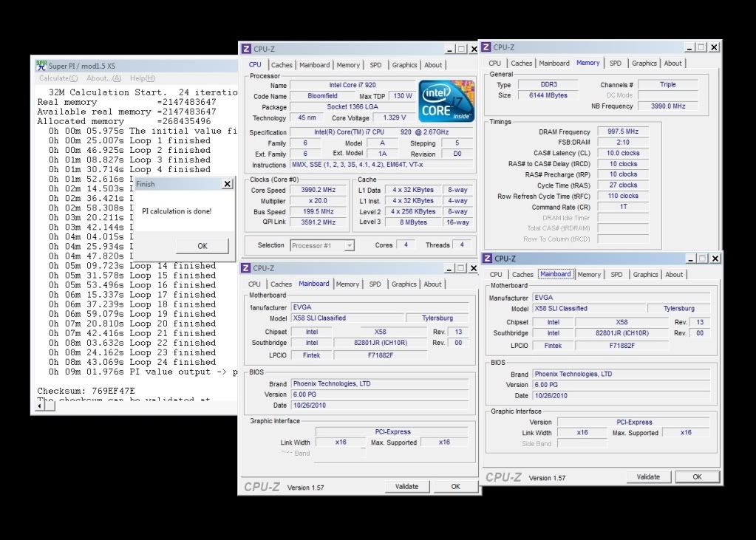Open the Calculate menu in Super PI
The width and height of the screenshot is (756, 540).
pos(58,78)
